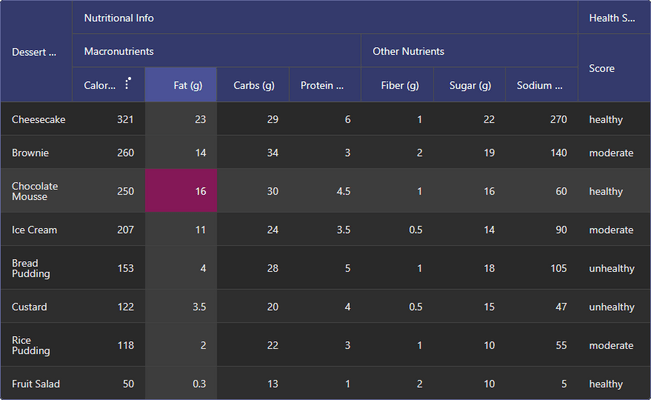Image resolution: width=651 pixels, height=400 pixels.
Task: Click the unhealthy score for Custard
Action: pyautogui.click(x=611, y=307)
